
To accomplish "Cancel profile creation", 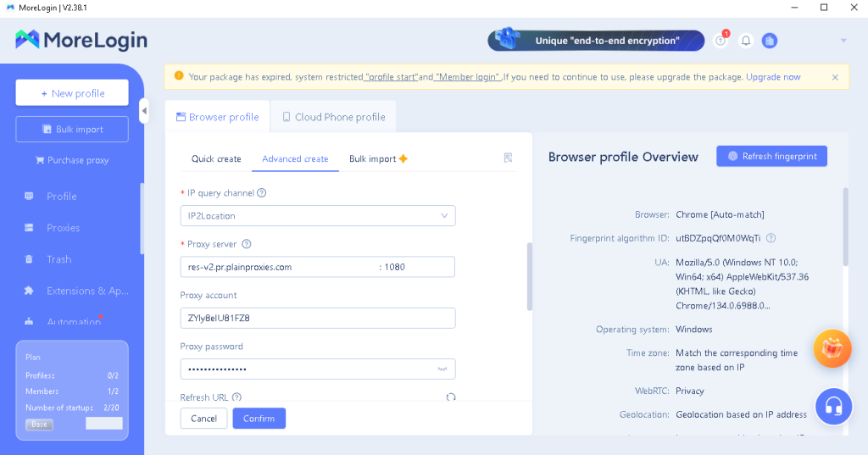I will 203,419.
